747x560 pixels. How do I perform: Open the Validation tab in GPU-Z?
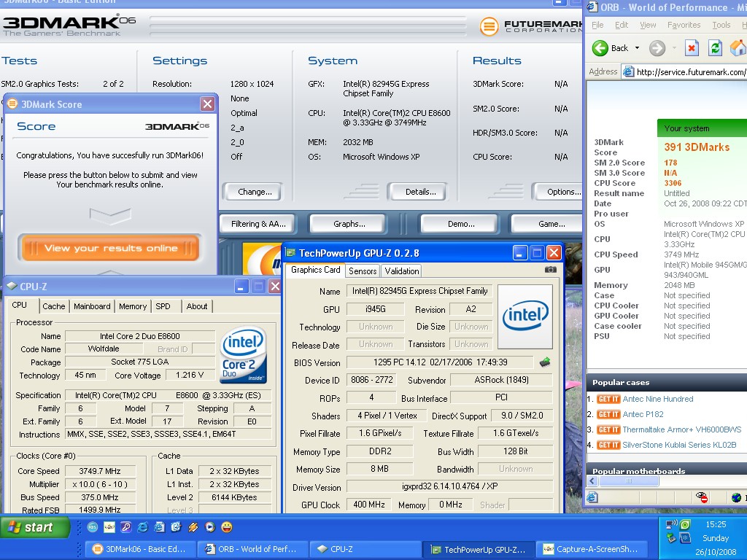[x=402, y=271]
